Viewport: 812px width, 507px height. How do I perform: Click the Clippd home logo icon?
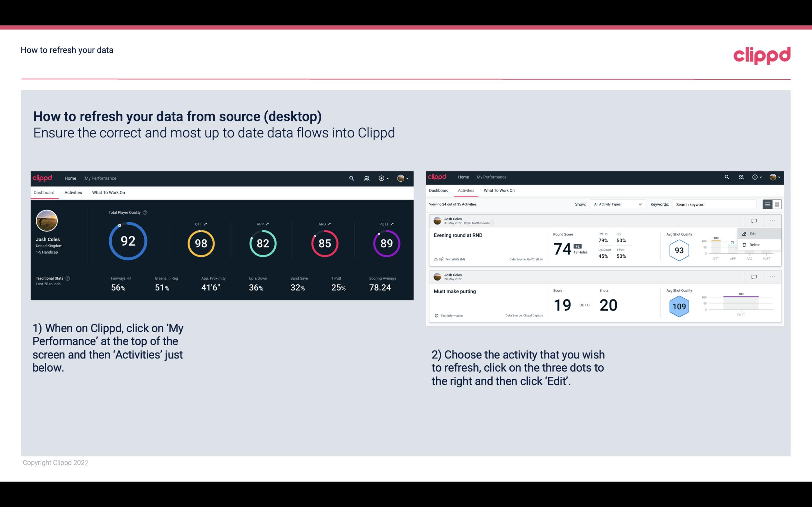click(43, 177)
